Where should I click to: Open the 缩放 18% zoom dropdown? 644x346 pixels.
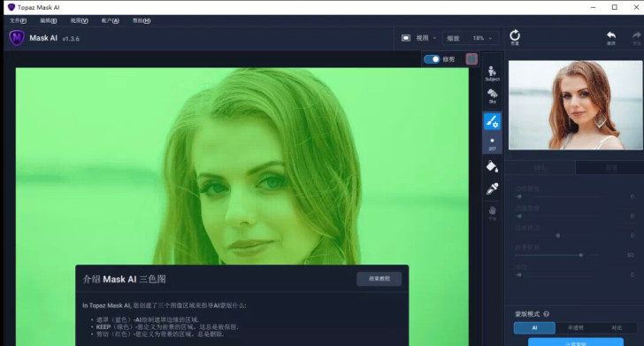pyautogui.click(x=471, y=38)
